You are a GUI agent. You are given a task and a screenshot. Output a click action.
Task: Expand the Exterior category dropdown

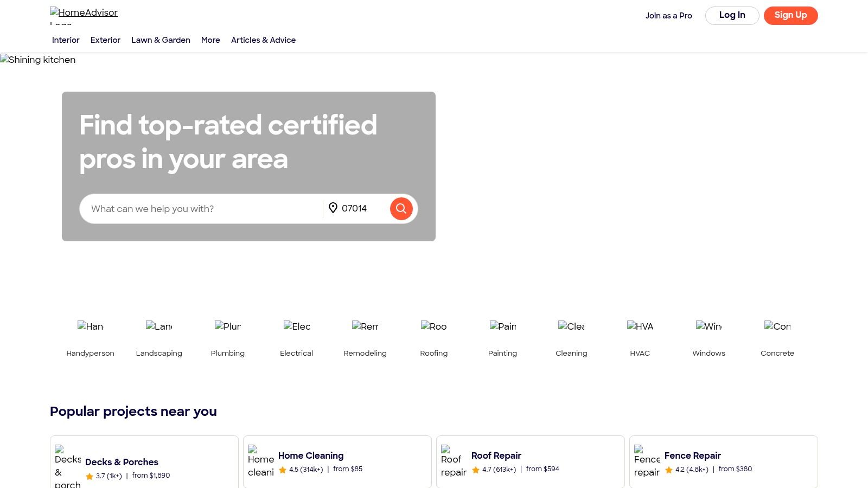105,40
